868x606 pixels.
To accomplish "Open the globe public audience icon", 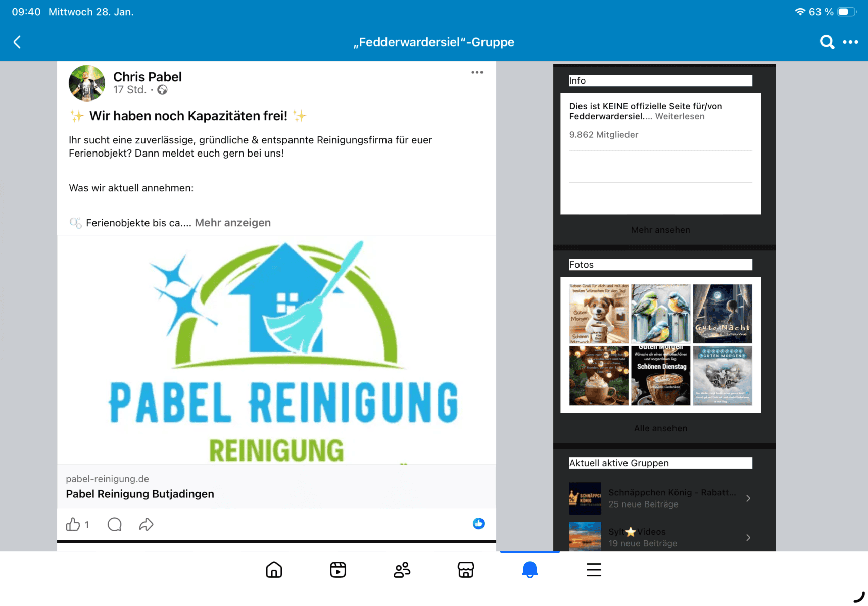I will point(162,90).
